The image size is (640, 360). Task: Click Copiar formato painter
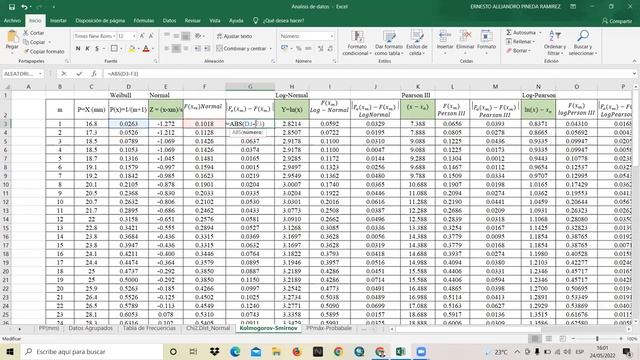(x=44, y=51)
